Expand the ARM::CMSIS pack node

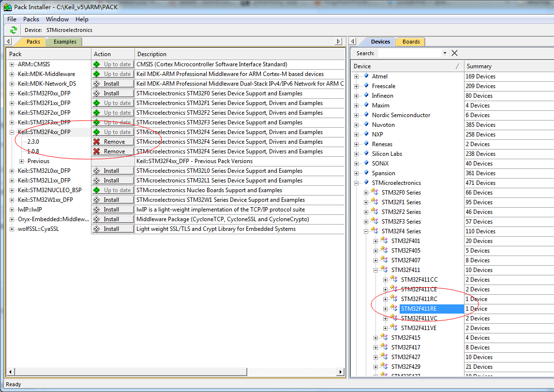pos(12,64)
